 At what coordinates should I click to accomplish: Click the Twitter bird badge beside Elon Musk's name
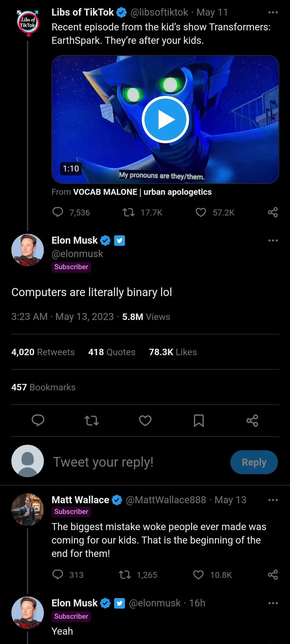119,240
